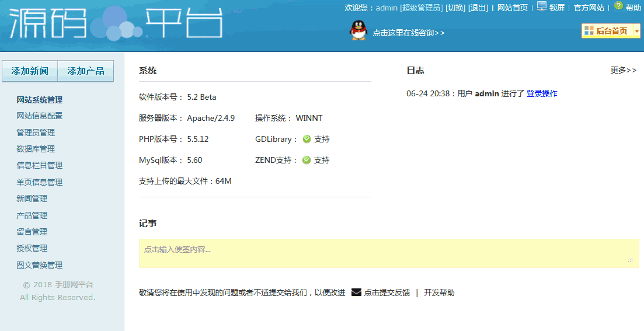Click the green help question mark icon
The height and width of the screenshot is (331, 644).
[x=618, y=6]
